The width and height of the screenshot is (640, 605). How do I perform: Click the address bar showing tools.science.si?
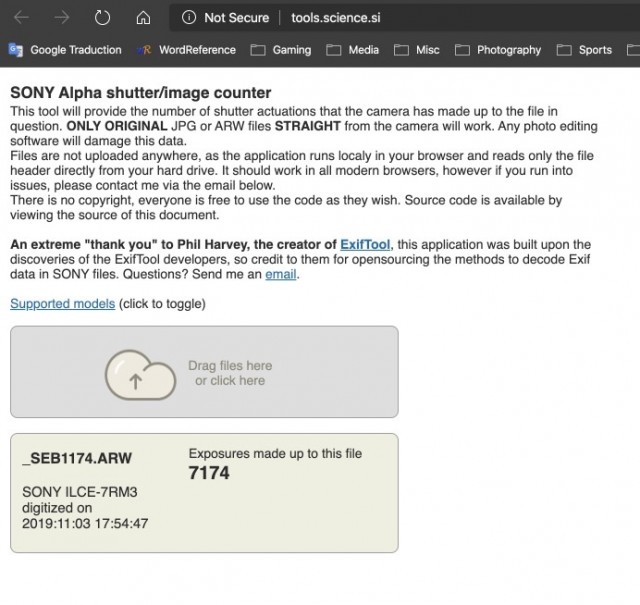coord(335,17)
